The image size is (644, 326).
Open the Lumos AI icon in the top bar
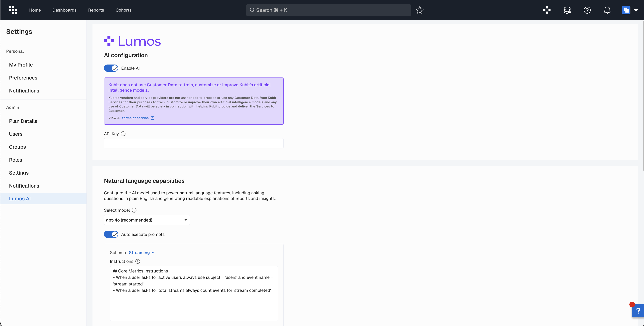point(547,10)
